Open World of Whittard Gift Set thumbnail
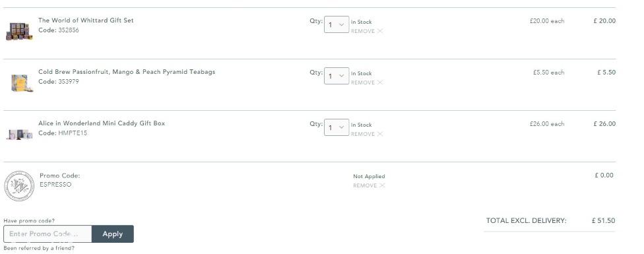 19,32
